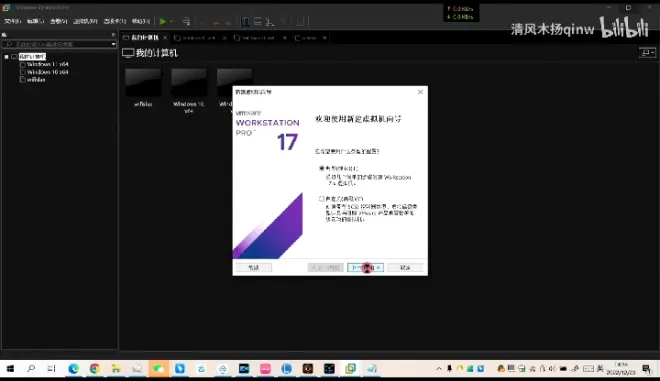The width and height of the screenshot is (660, 381).
Task: Open Windows taskbar search
Action: click(x=31, y=369)
